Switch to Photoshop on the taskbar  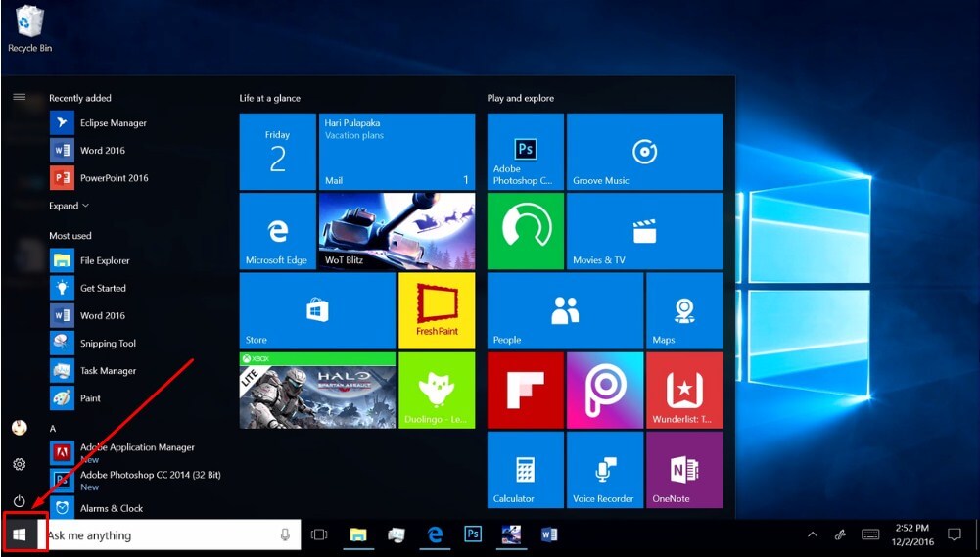coord(473,534)
